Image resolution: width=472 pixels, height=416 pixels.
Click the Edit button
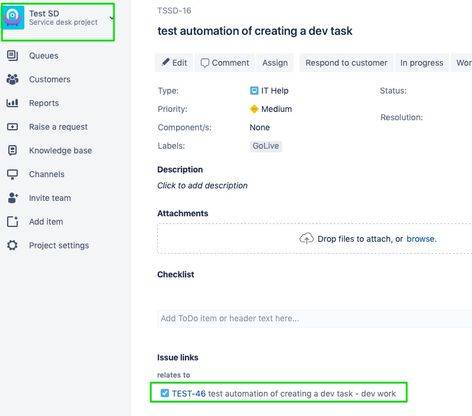(x=174, y=63)
